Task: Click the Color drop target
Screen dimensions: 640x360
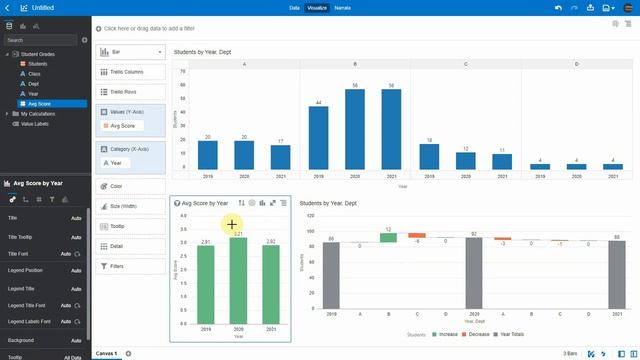Action: (x=131, y=186)
